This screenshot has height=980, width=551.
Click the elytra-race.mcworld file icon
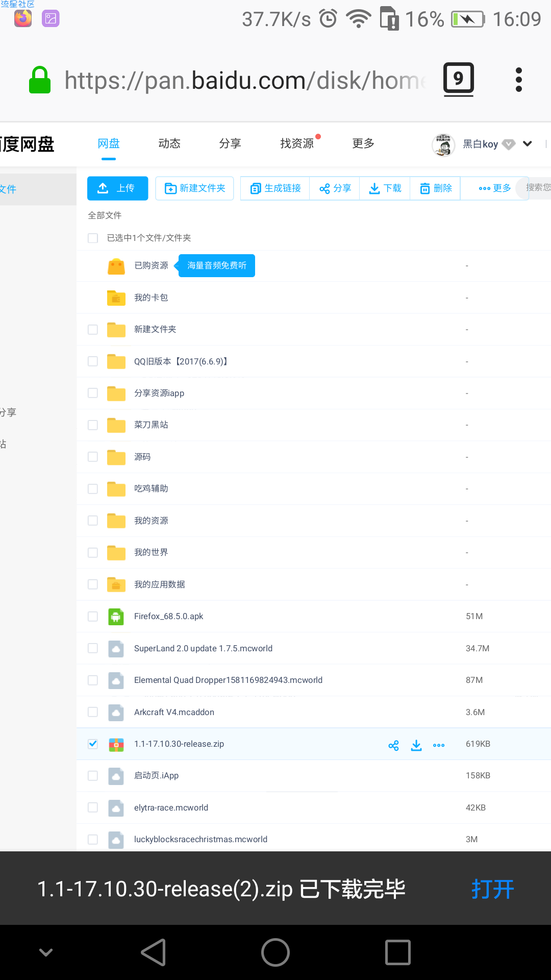[x=116, y=808]
